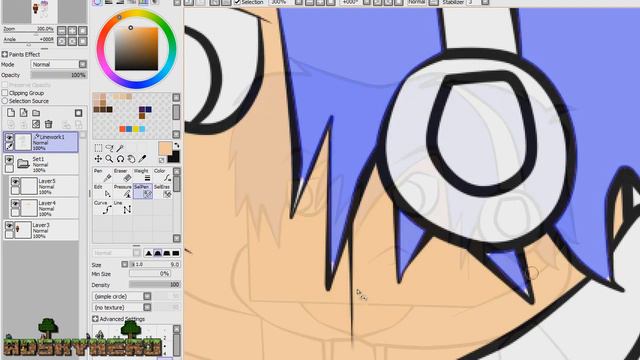Viewport: 640px width, 360px height.
Task: Choose the Pressure linework tool
Action: click(x=123, y=191)
